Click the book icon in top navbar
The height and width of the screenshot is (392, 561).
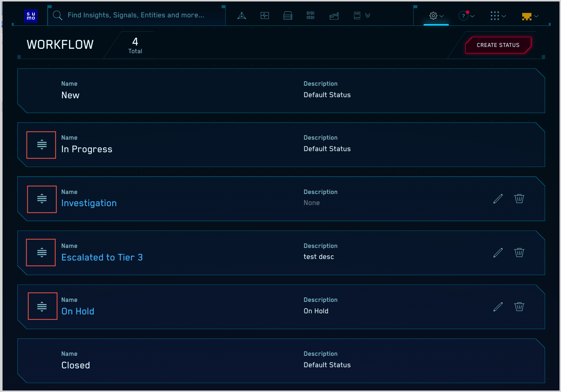point(357,16)
